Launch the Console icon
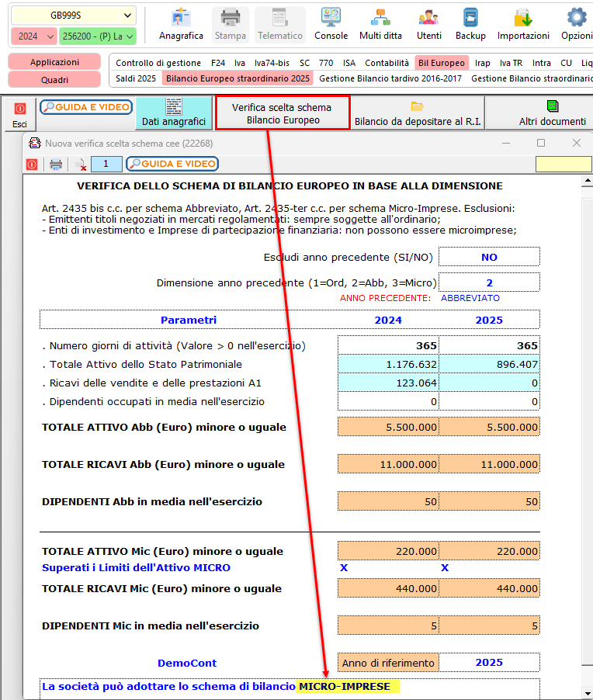The image size is (593, 700). tap(331, 25)
